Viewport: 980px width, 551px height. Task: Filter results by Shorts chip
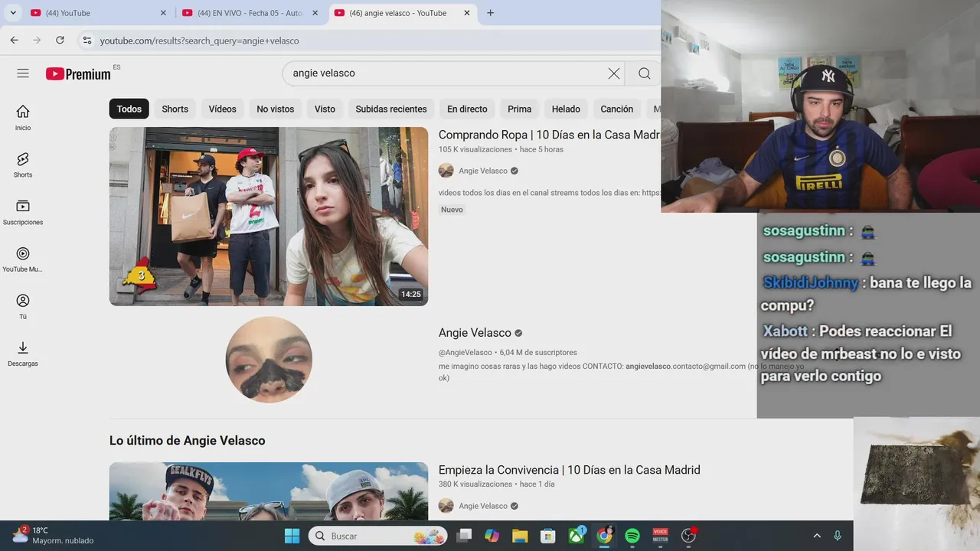[x=175, y=109]
